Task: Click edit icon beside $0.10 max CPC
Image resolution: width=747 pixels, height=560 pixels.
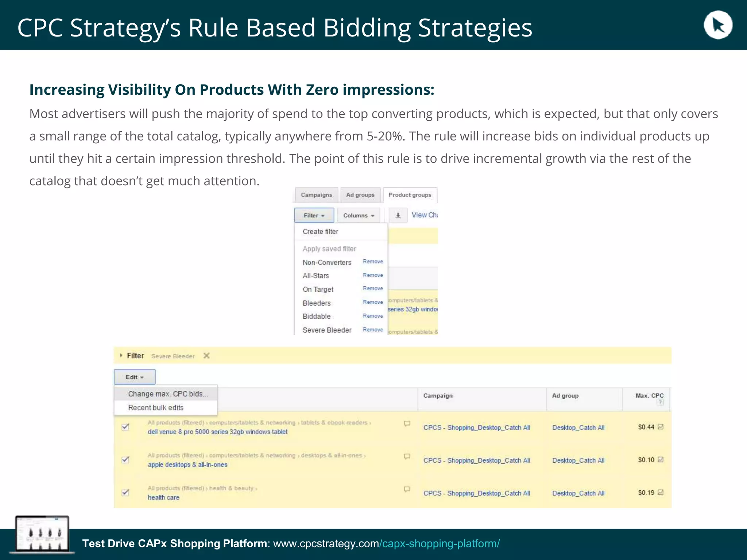Action: (x=661, y=460)
